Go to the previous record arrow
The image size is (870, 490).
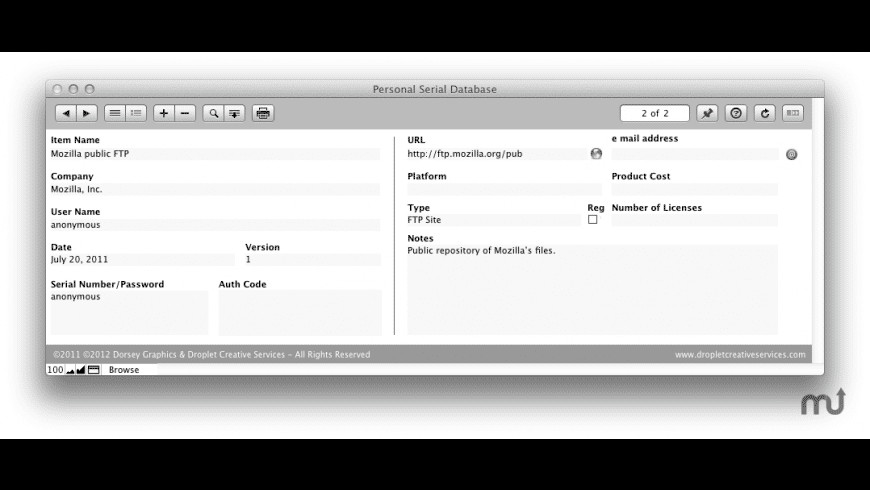point(66,113)
